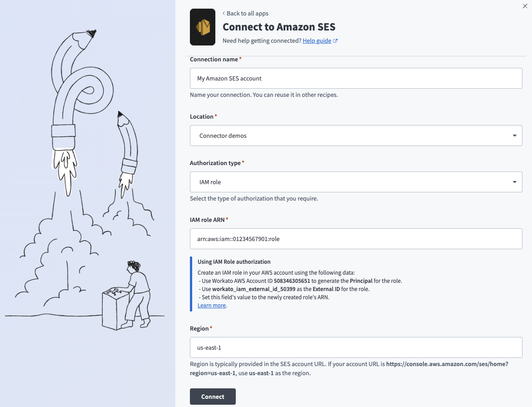This screenshot has height=407, width=532.
Task: Select the Region text field
Action: (x=356, y=347)
